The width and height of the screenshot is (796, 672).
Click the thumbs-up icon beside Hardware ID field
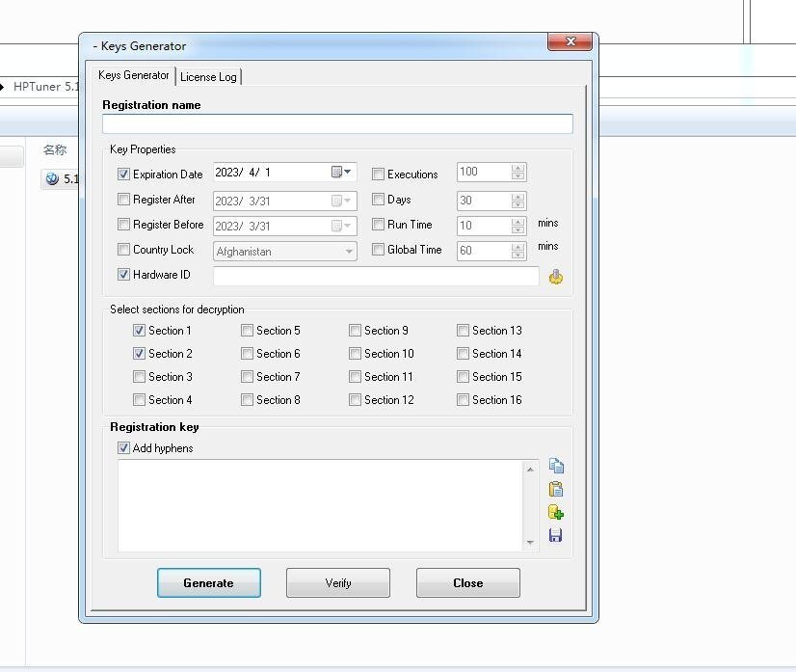click(557, 276)
